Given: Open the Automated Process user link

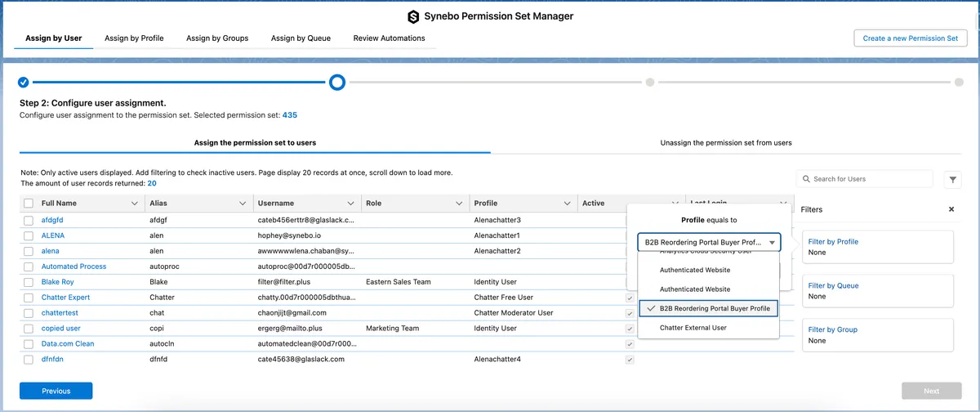Looking at the screenshot, I should [73, 266].
